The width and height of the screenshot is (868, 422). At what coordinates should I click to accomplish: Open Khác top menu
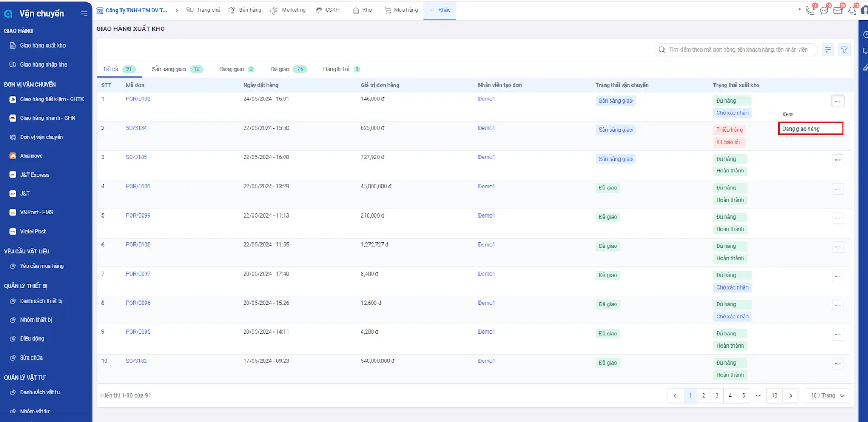[440, 10]
